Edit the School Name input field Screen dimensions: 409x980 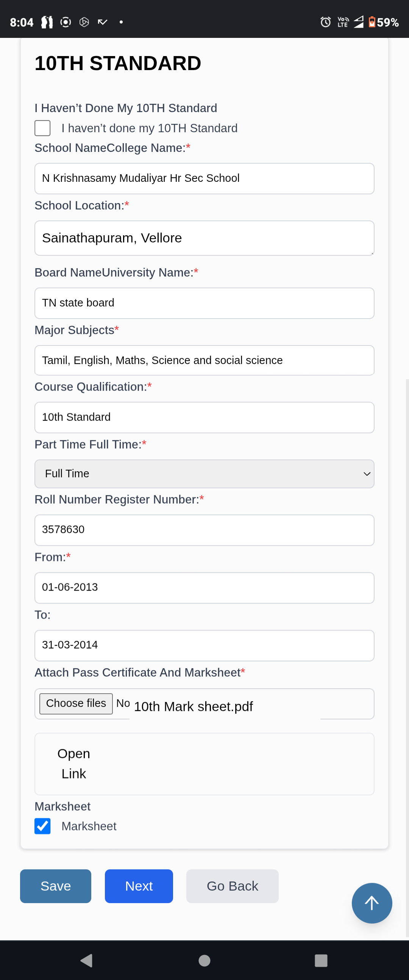coord(204,178)
